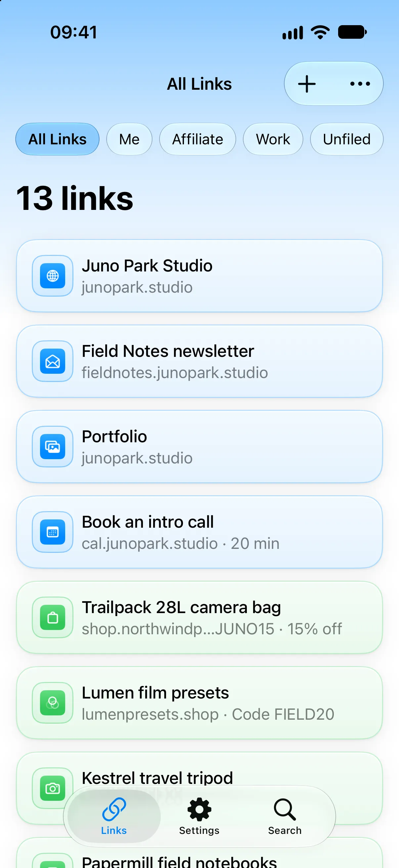Open the Book an intro call title

(x=148, y=522)
